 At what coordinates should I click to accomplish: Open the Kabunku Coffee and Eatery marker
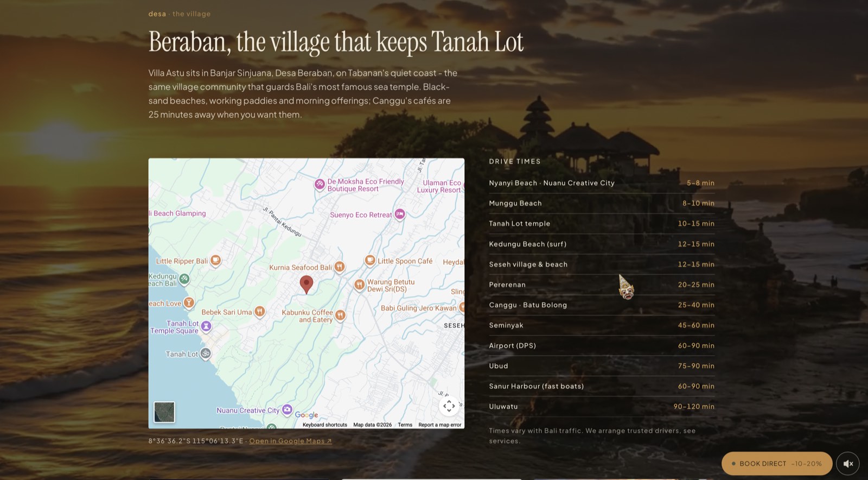click(x=340, y=315)
